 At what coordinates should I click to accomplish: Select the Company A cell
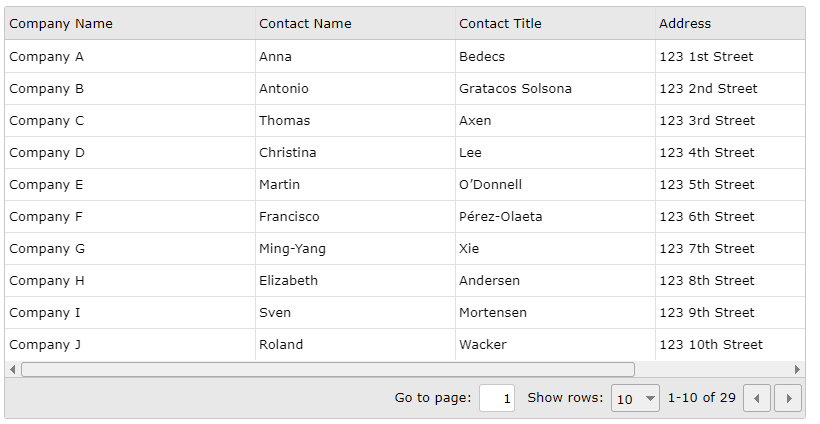[x=130, y=56]
